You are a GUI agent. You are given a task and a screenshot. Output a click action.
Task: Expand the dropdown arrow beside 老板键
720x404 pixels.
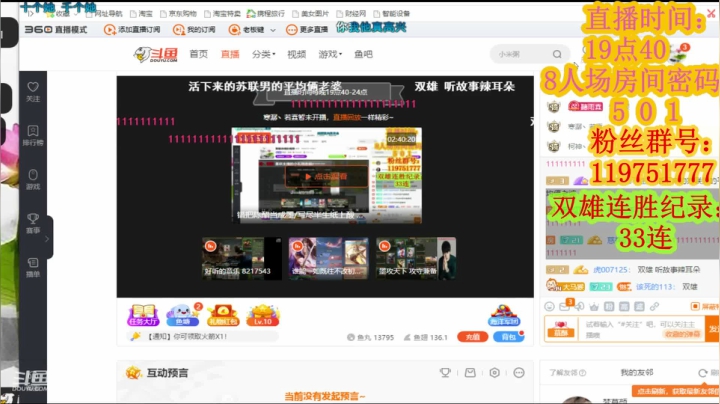[273, 30]
